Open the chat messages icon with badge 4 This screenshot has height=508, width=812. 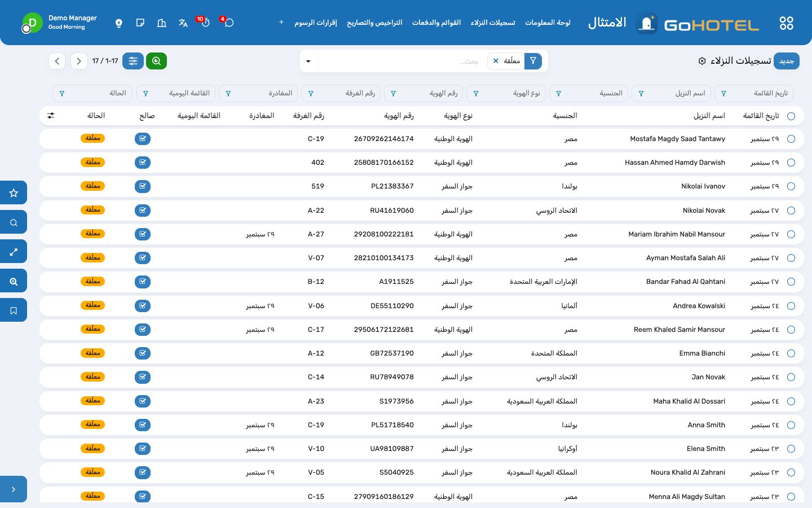[229, 23]
